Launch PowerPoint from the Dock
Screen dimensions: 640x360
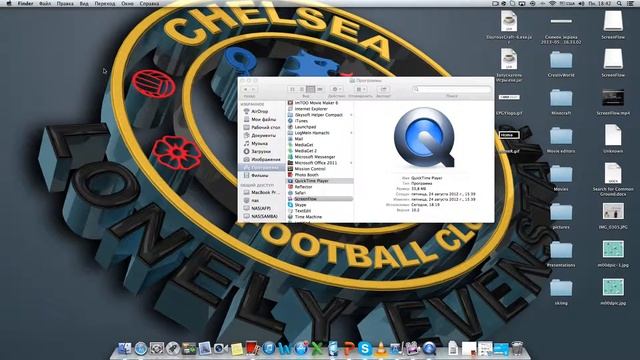click(x=349, y=349)
